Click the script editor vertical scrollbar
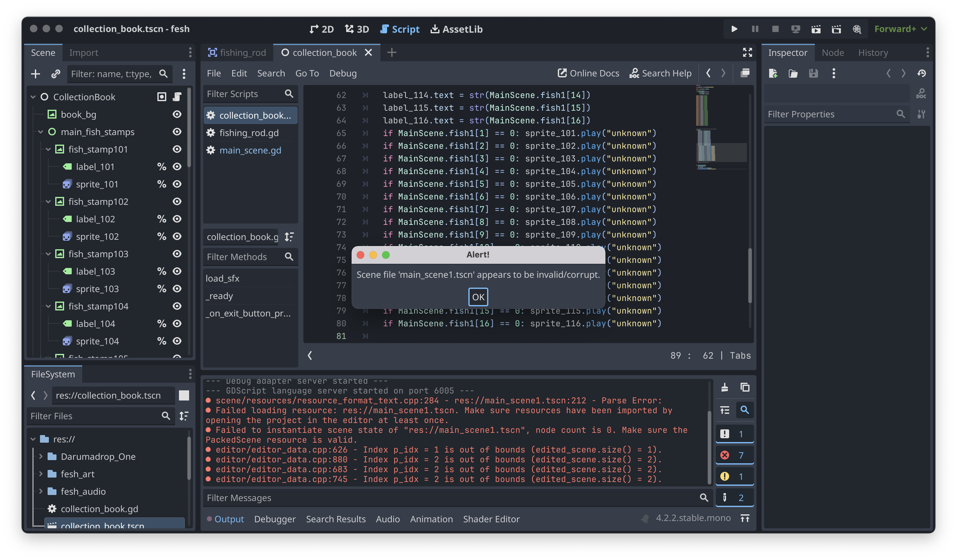Screen dimensions: 957x560 [750, 275]
